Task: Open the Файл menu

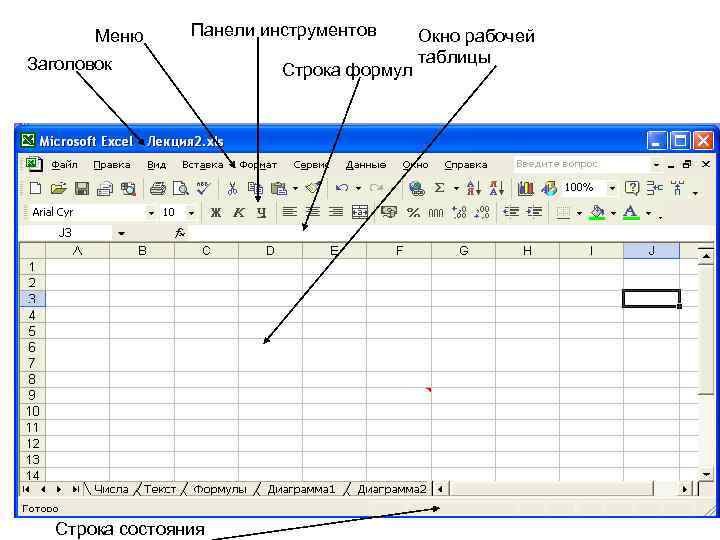Action: pyautogui.click(x=64, y=164)
